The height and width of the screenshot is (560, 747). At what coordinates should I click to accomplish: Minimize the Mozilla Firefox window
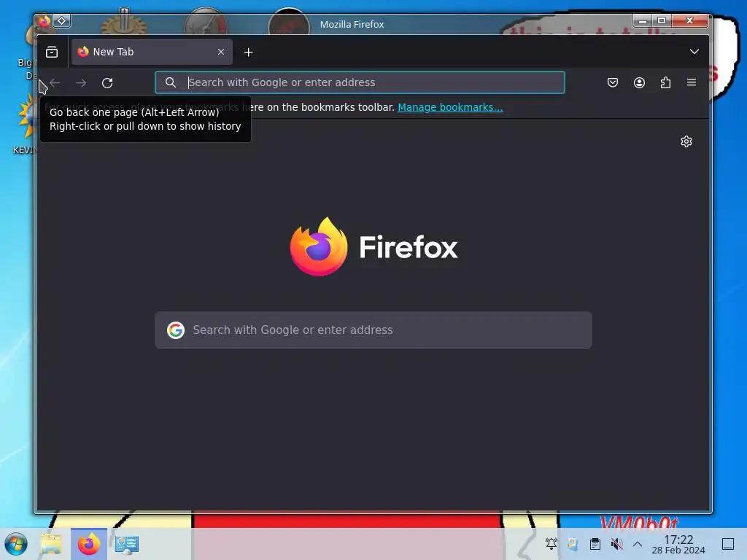click(x=643, y=20)
